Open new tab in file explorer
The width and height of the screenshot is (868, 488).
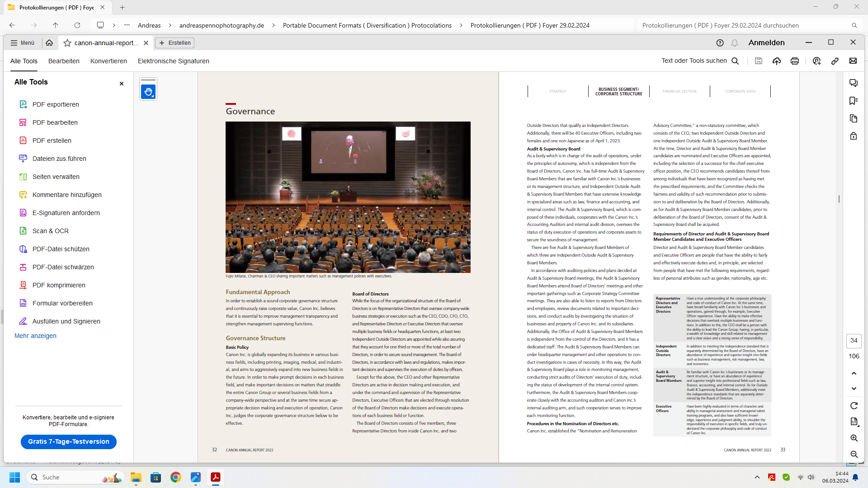pos(123,7)
